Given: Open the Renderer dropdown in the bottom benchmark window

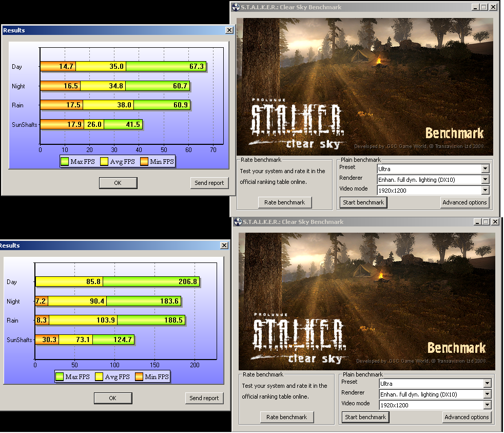Looking at the screenshot, I should click(x=487, y=394).
